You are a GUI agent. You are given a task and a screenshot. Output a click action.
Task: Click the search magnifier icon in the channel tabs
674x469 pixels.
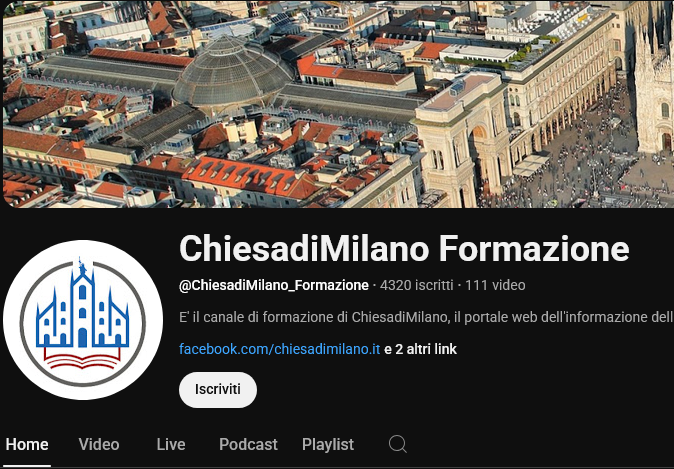coord(398,444)
